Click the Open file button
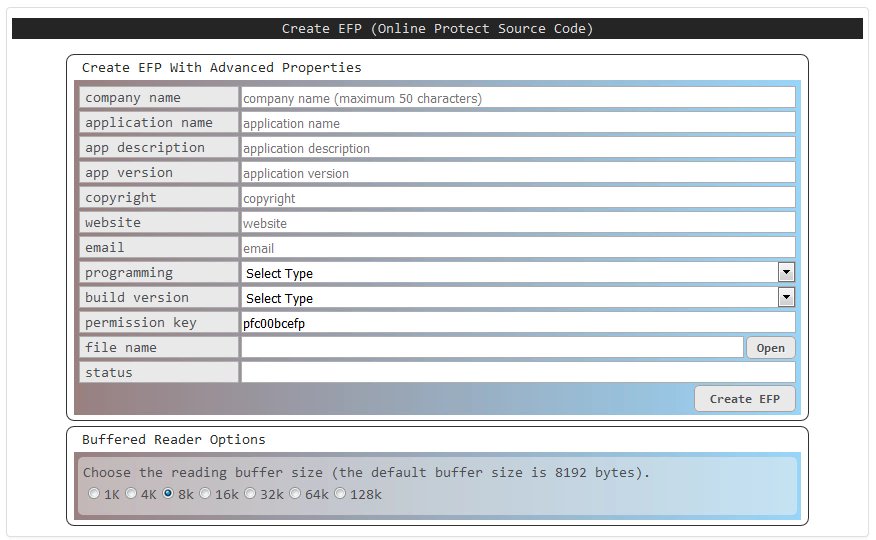 (x=770, y=348)
